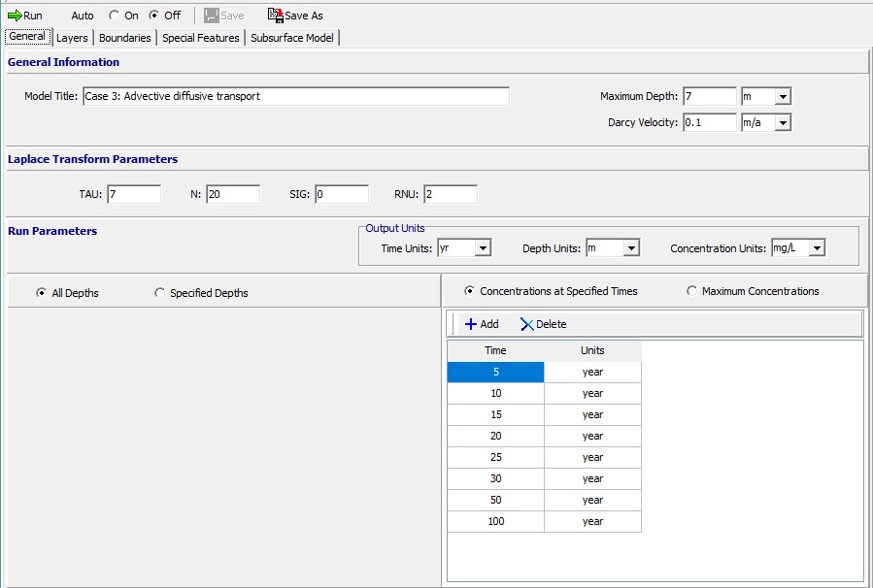Expand the Darcy Velocity unit dropdown
Viewport: 873px width, 588px height.
(x=783, y=122)
